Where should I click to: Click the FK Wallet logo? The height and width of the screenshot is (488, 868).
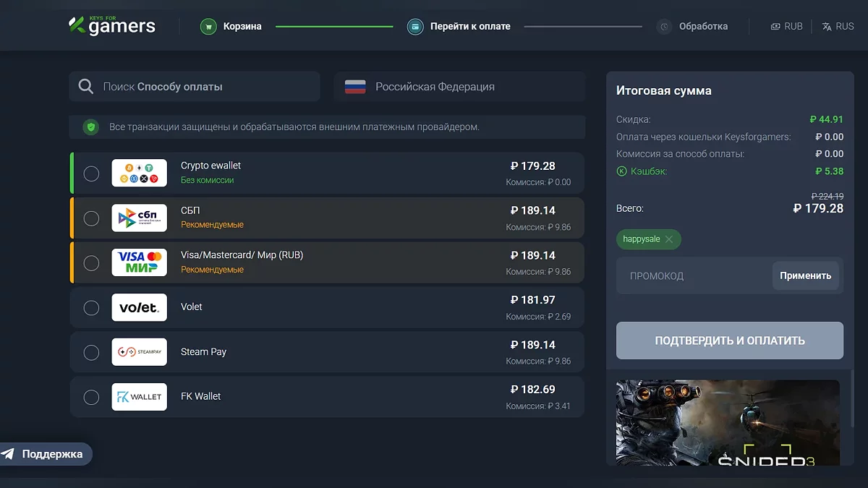coord(139,397)
